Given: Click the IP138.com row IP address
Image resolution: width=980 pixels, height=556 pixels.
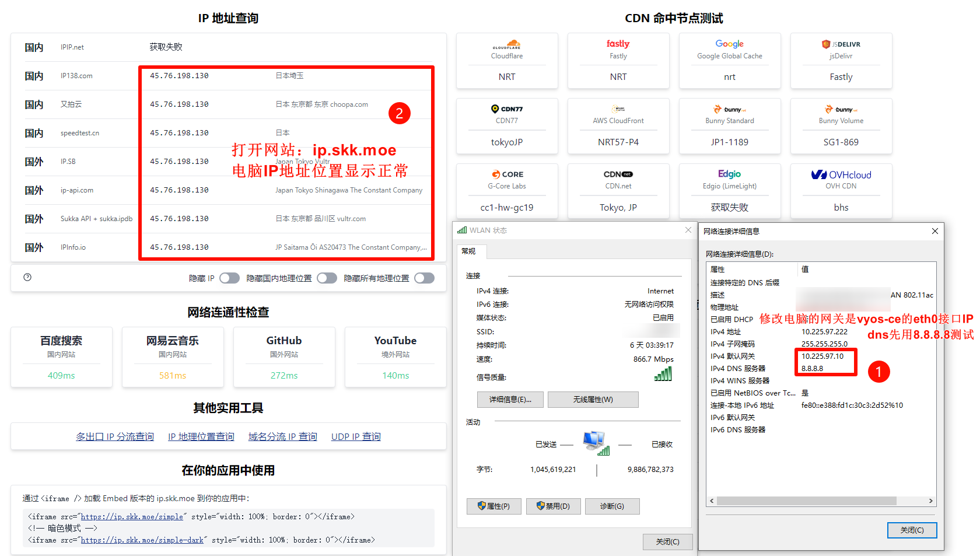Looking at the screenshot, I should click(x=179, y=76).
